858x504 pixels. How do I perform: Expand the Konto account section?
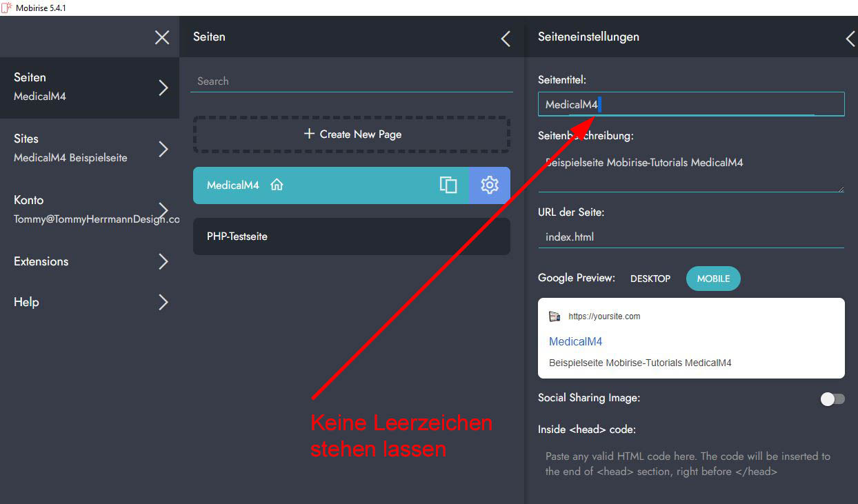coord(163,210)
